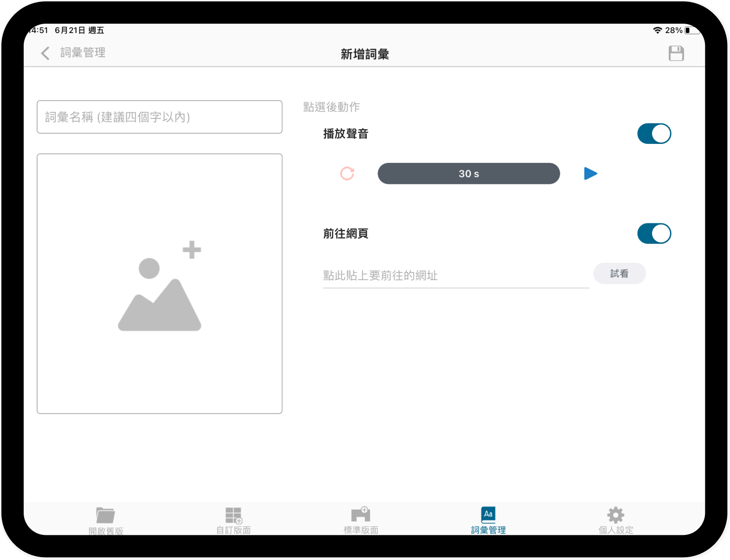Play the recorded sound with blue triangle
The image size is (730, 560).
[x=590, y=174]
